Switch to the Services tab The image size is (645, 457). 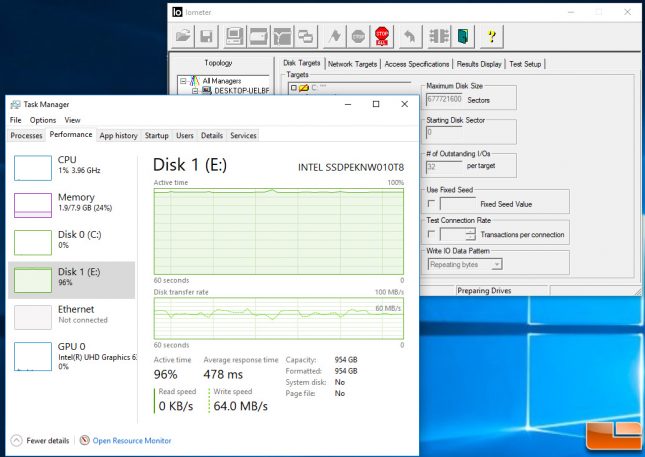coord(243,135)
